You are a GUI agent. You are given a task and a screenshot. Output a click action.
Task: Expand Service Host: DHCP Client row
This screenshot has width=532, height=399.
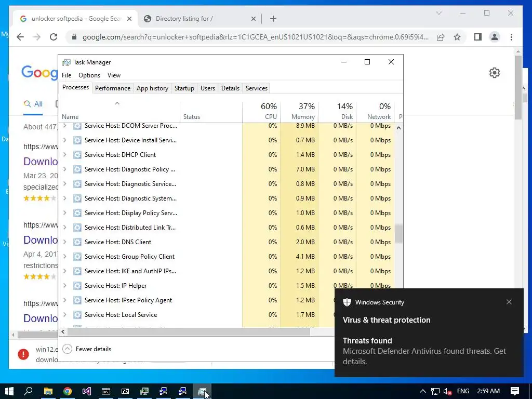(64, 155)
